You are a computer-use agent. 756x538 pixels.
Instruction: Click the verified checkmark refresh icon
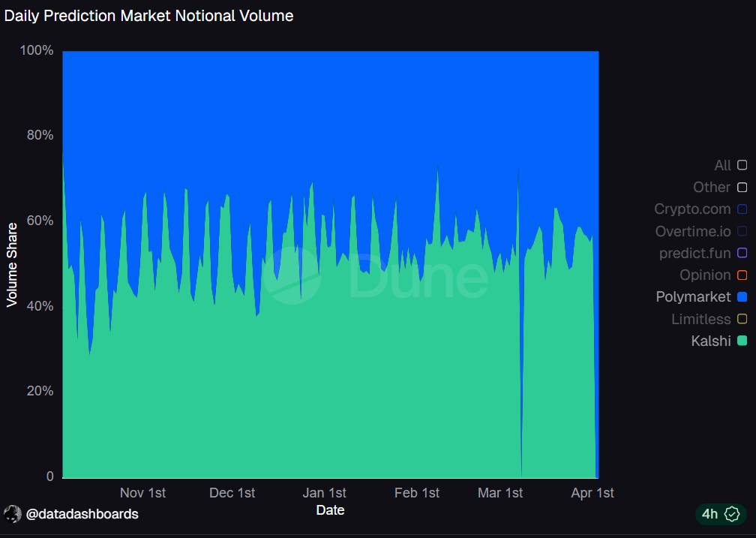coord(732,514)
